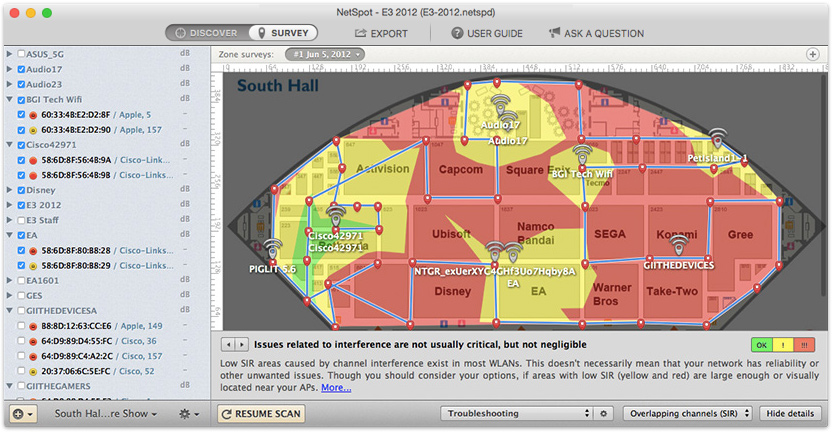Click the add network plus button bottom-left
This screenshot has width=832, height=432.
coord(23,414)
